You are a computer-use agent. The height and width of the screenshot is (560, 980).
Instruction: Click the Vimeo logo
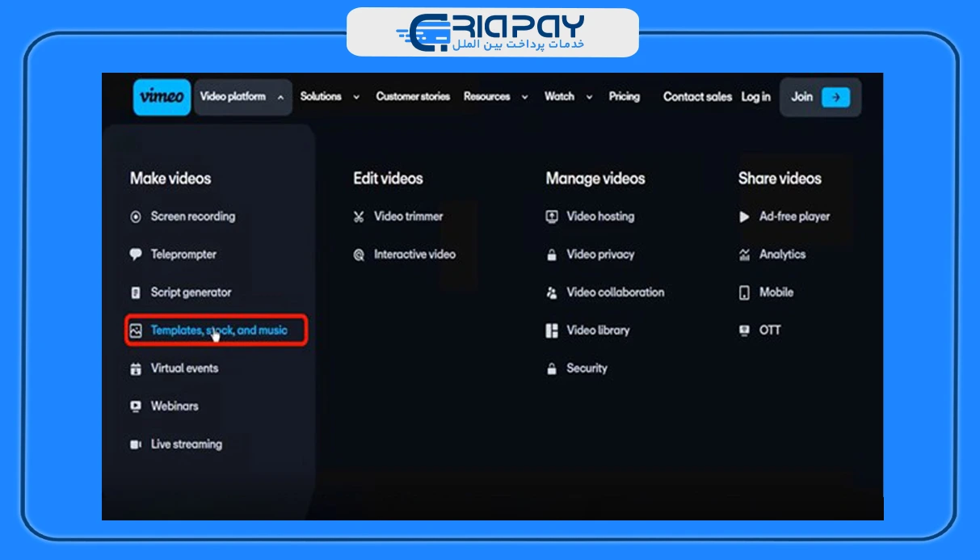[x=162, y=97]
